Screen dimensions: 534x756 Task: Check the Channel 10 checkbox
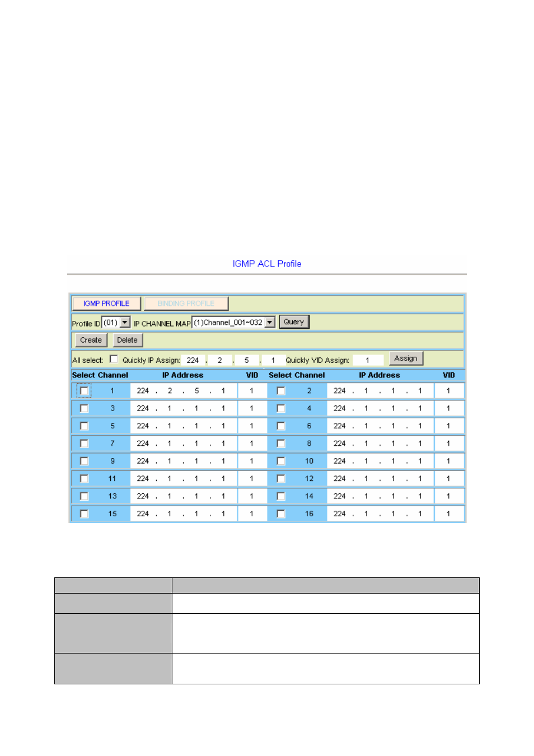[x=281, y=461]
